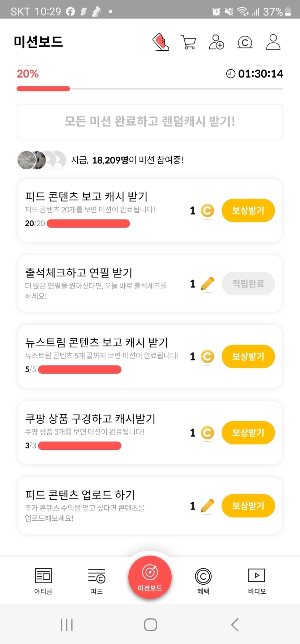Switch to the 피드 tab
This screenshot has height=644, width=300.
pyautogui.click(x=97, y=580)
